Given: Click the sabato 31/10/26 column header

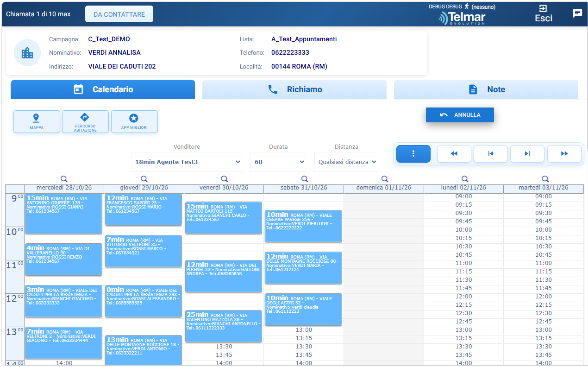Looking at the screenshot, I should tap(304, 188).
